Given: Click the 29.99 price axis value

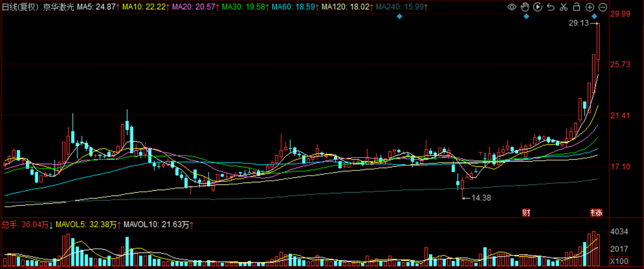Looking at the screenshot, I should click(620, 14).
